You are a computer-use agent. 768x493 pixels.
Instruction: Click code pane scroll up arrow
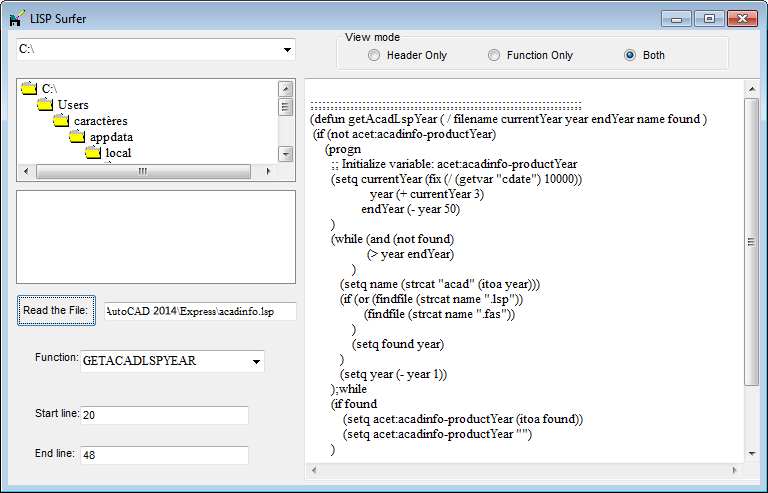coord(752,89)
